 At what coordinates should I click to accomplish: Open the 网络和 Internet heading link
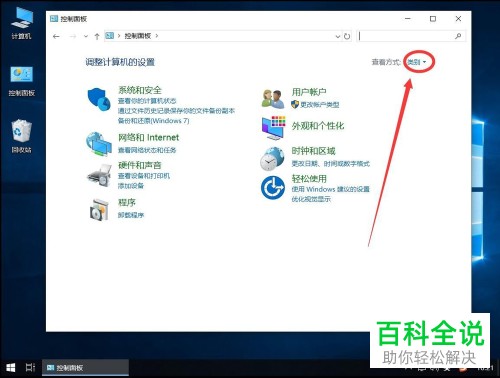[x=149, y=137]
